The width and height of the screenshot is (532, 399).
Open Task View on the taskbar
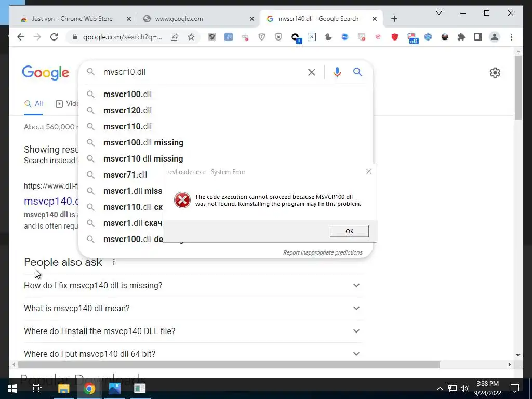[x=37, y=389]
